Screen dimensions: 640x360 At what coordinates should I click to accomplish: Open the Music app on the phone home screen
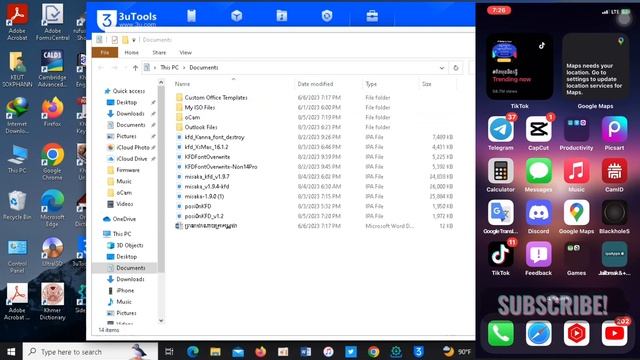(x=576, y=171)
